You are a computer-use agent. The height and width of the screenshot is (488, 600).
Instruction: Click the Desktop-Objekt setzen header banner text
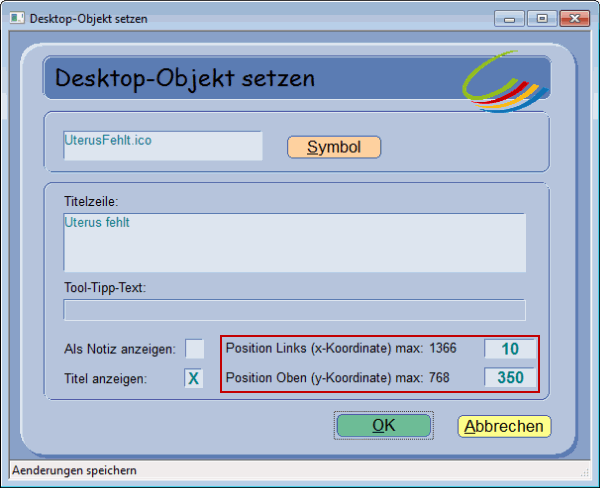tap(185, 78)
